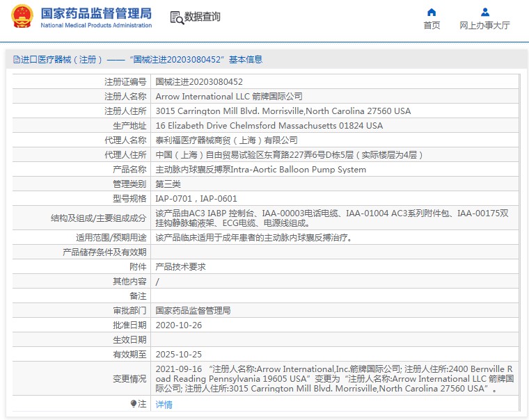Select the intended use 该产品临床适用于成年患者 text
Image resolution: width=529 pixels, height=420 pixels.
coord(254,238)
